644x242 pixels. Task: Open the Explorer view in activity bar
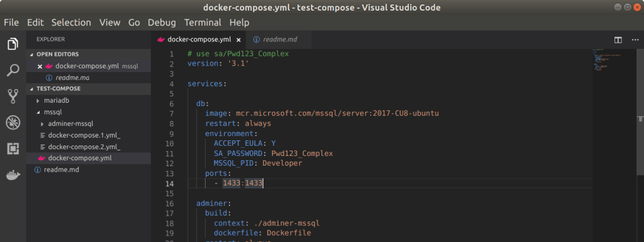13,44
